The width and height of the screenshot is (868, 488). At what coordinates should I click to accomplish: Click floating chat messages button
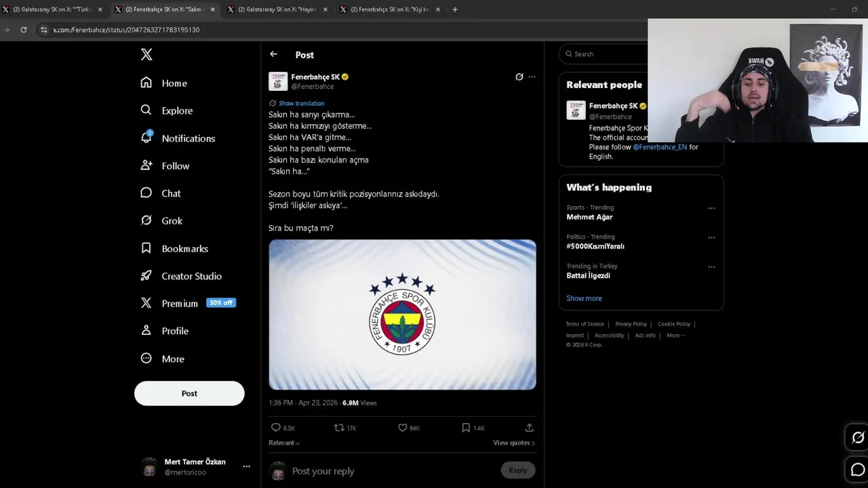click(x=858, y=470)
